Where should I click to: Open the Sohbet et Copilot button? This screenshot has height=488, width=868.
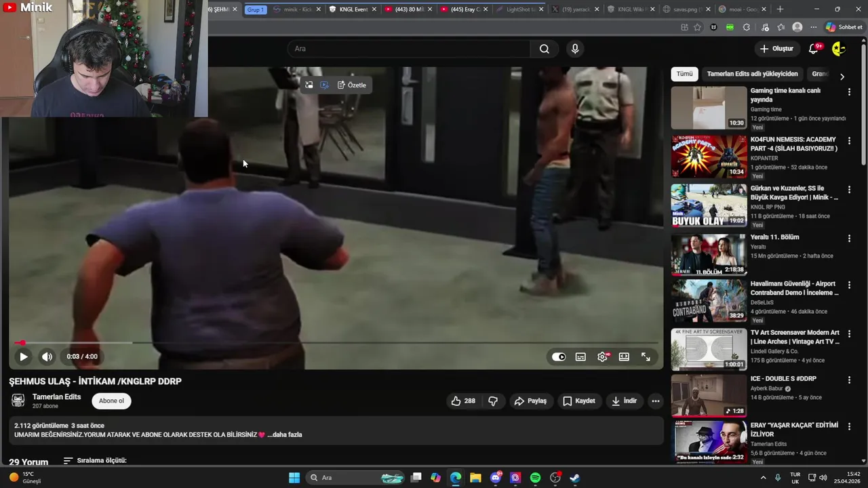click(844, 27)
